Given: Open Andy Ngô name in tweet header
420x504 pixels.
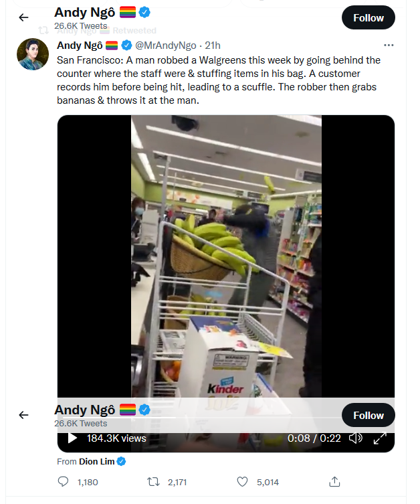Looking at the screenshot, I should [80, 46].
